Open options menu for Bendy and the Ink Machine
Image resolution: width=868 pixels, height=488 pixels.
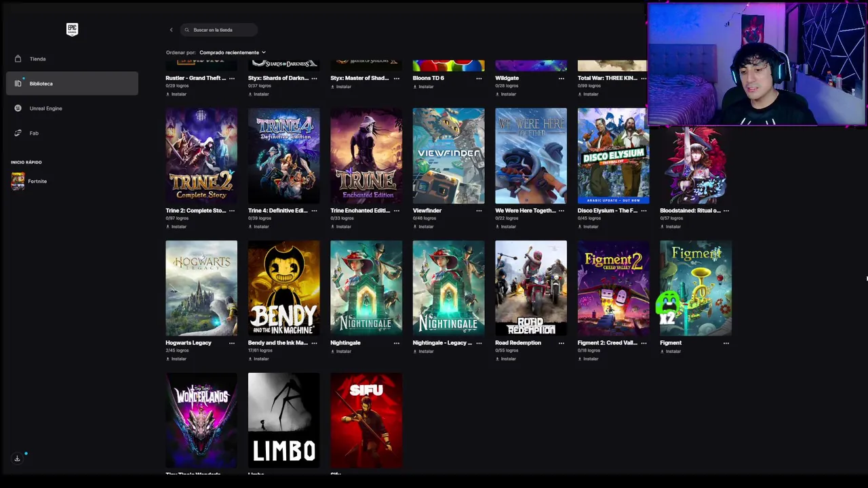coord(314,342)
